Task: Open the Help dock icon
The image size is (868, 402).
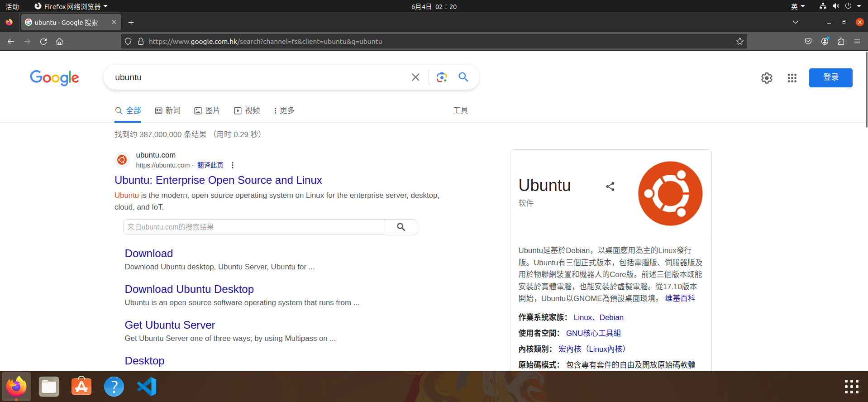Action: click(x=114, y=387)
